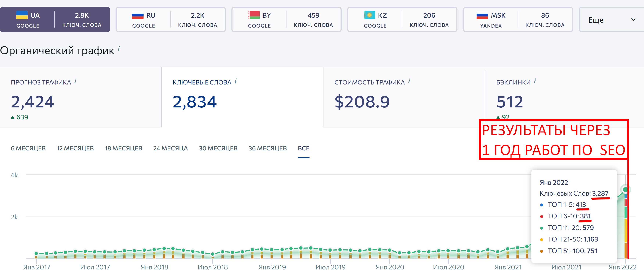Click info icon beside Стоимость трафика
Image resolution: width=644 pixels, height=272 pixels.
[x=409, y=81]
